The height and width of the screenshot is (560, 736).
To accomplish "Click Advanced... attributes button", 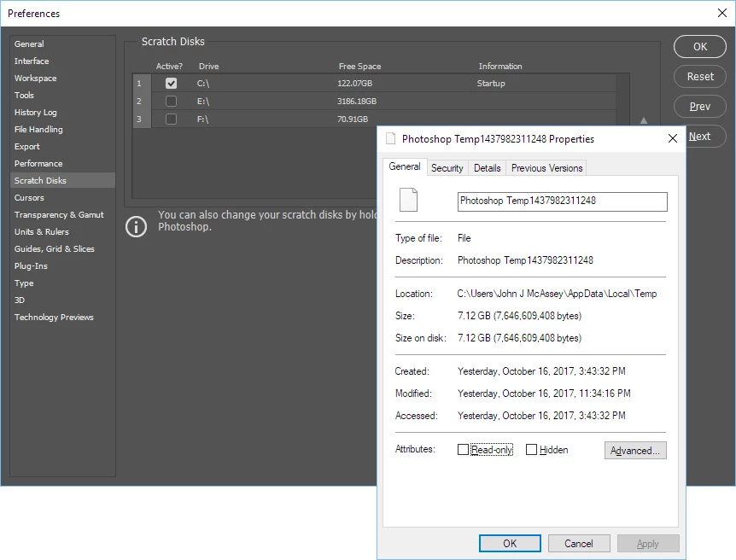I will pos(635,450).
